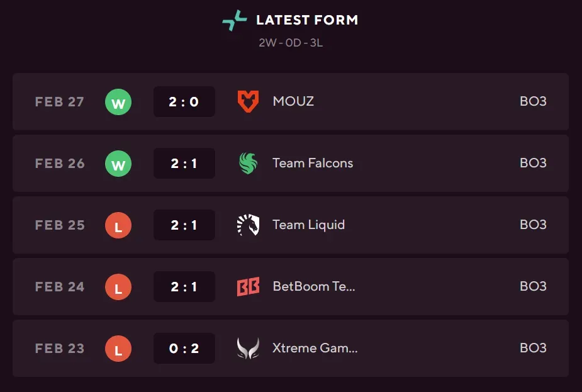This screenshot has height=392, width=582.
Task: Open the truncated BetBoom Team link
Action: click(x=314, y=286)
